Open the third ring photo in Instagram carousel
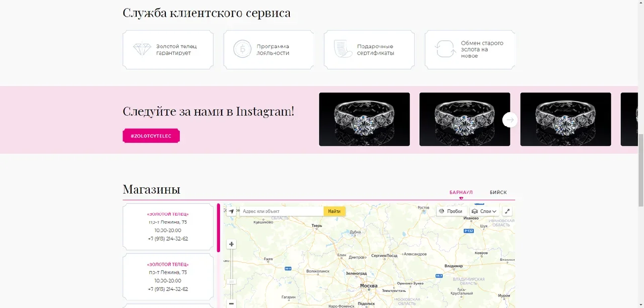 566,119
